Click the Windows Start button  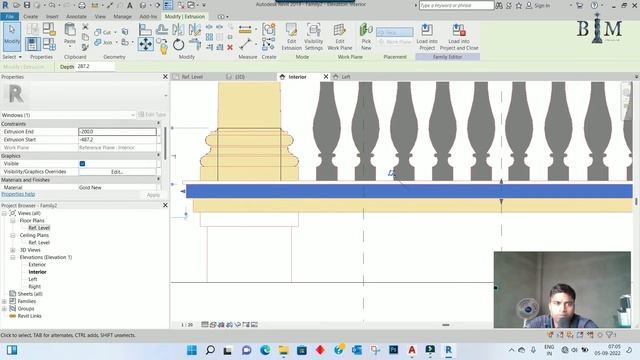[x=191, y=350]
